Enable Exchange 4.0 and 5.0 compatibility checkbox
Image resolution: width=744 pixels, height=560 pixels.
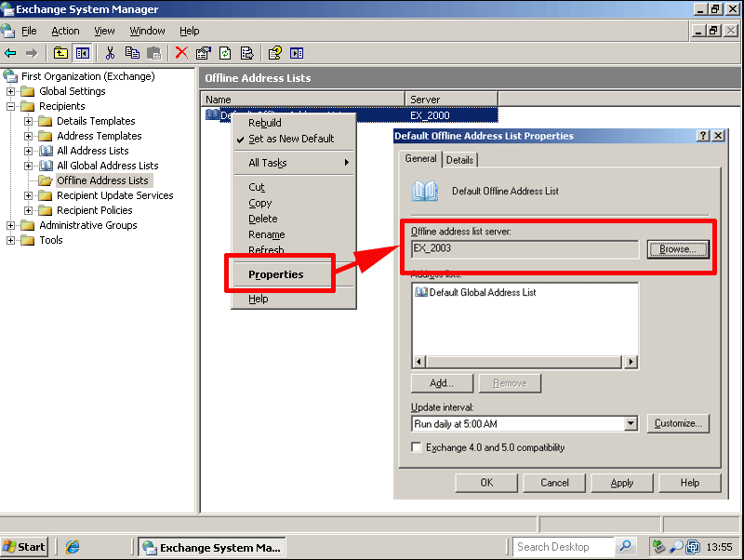click(x=416, y=447)
